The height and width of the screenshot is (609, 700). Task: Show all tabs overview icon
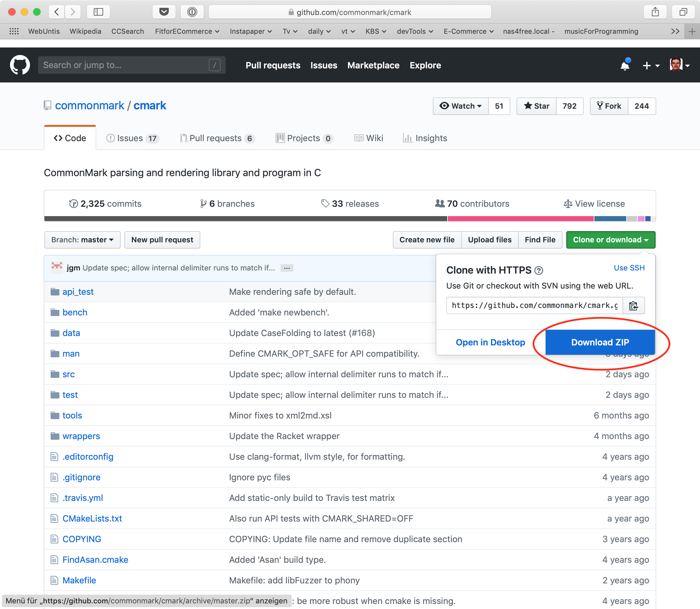click(683, 12)
